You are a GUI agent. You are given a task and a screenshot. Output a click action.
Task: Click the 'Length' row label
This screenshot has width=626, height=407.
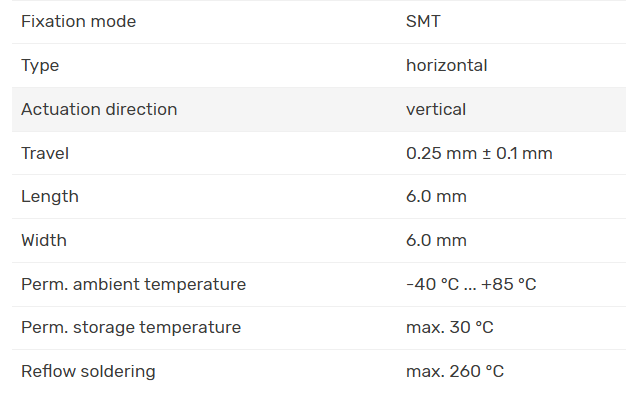click(50, 197)
